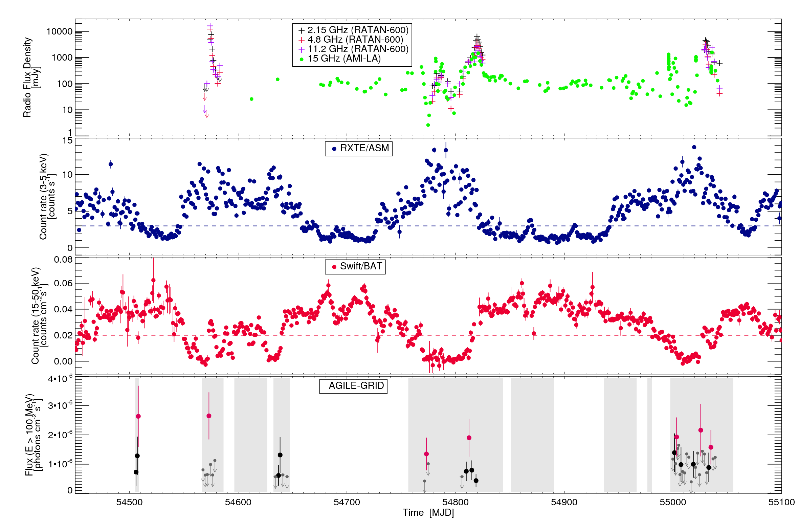Click the blue RXTE/ASM legend dot
The height and width of the screenshot is (532, 799).
334,149
